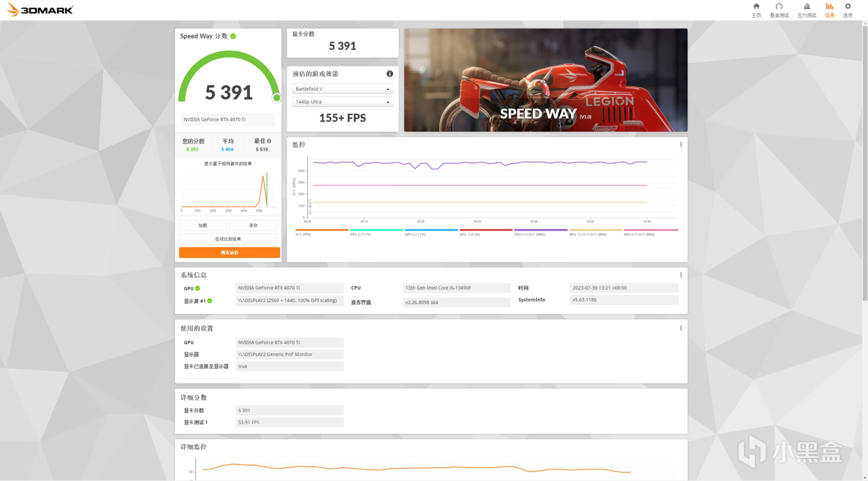The height and width of the screenshot is (481, 868).
Task: Open the 主页 home tab
Action: pyautogui.click(x=756, y=10)
